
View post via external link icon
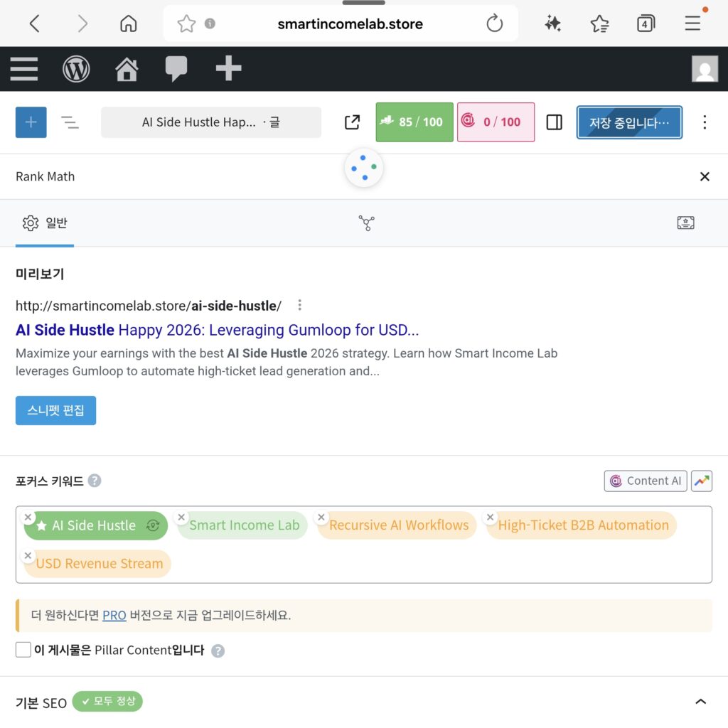tap(352, 122)
